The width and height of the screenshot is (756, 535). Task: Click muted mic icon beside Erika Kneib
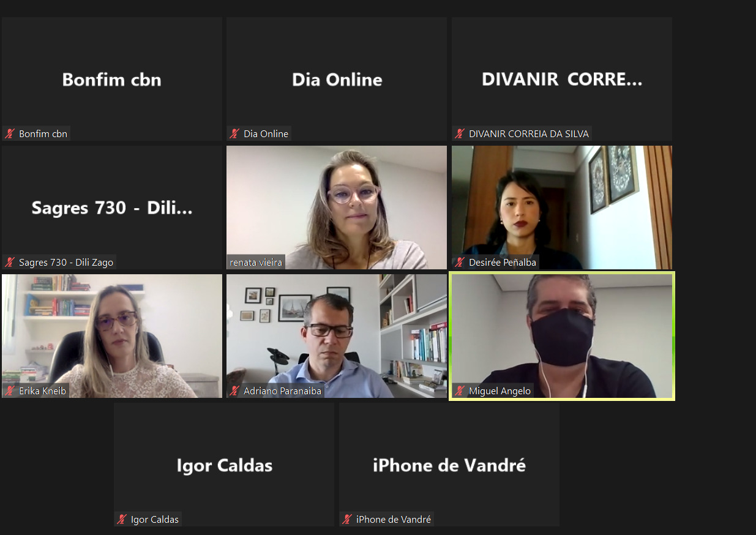[10, 391]
